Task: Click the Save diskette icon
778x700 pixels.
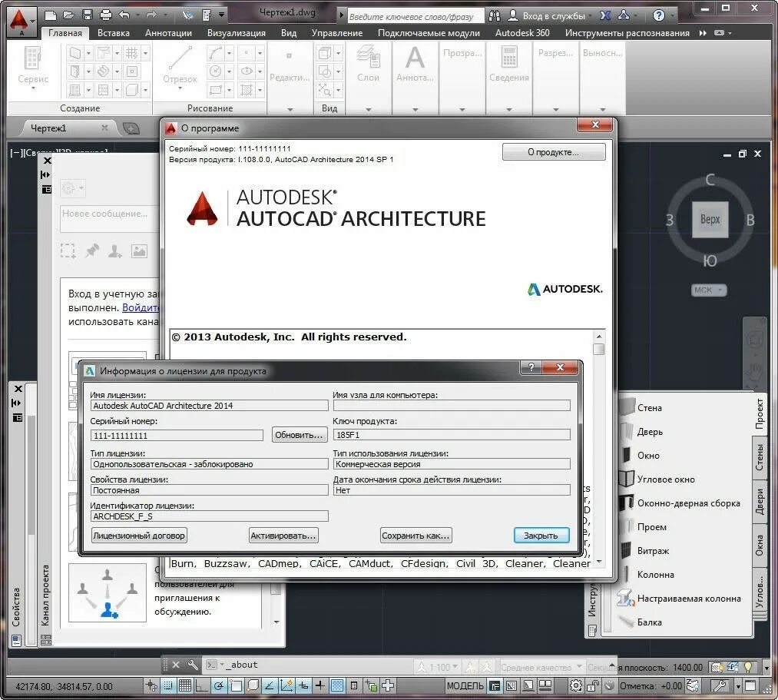Action: tap(88, 15)
